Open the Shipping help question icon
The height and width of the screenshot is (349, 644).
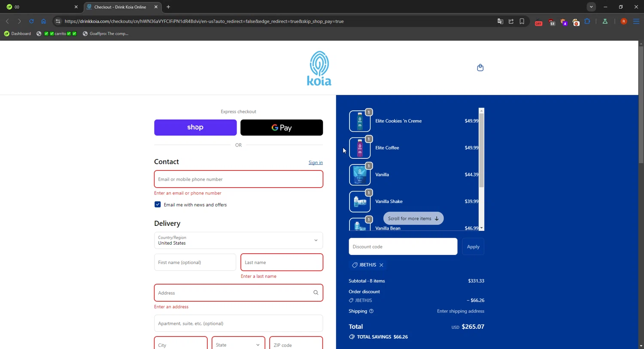tap(371, 311)
